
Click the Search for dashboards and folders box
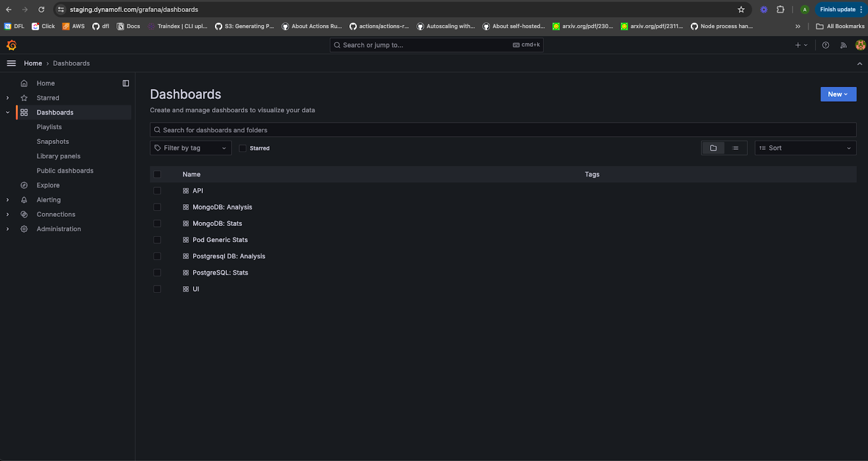[x=503, y=130]
